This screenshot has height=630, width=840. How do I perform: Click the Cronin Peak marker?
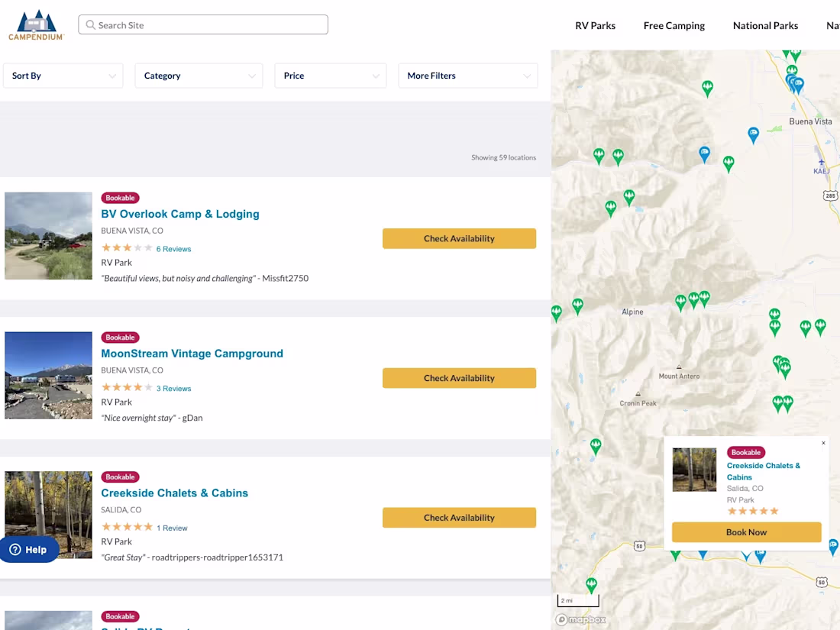tap(638, 394)
